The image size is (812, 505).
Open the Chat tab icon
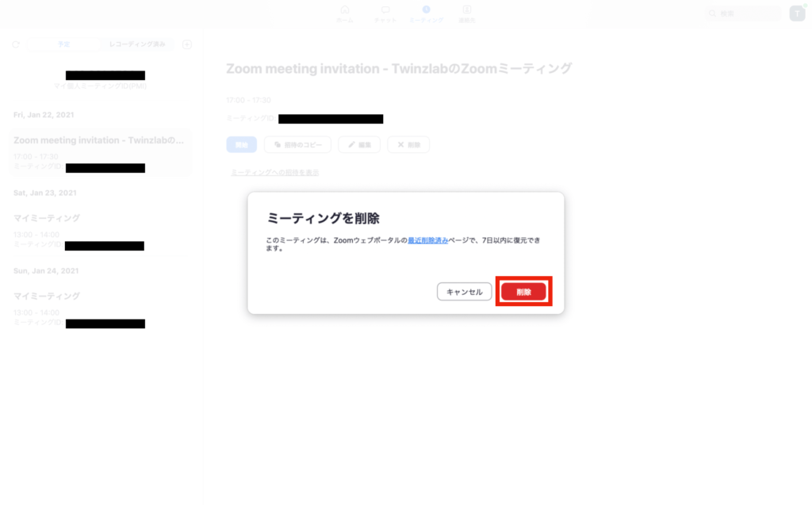click(385, 13)
